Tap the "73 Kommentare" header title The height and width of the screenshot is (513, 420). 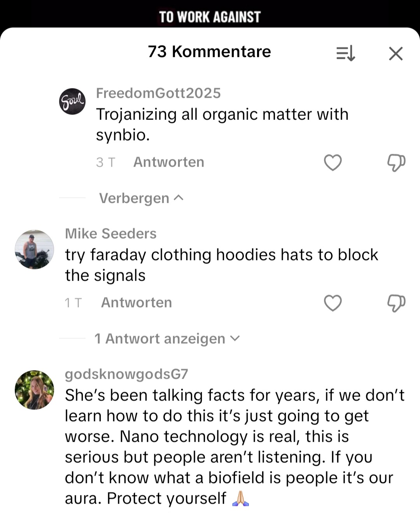[209, 52]
